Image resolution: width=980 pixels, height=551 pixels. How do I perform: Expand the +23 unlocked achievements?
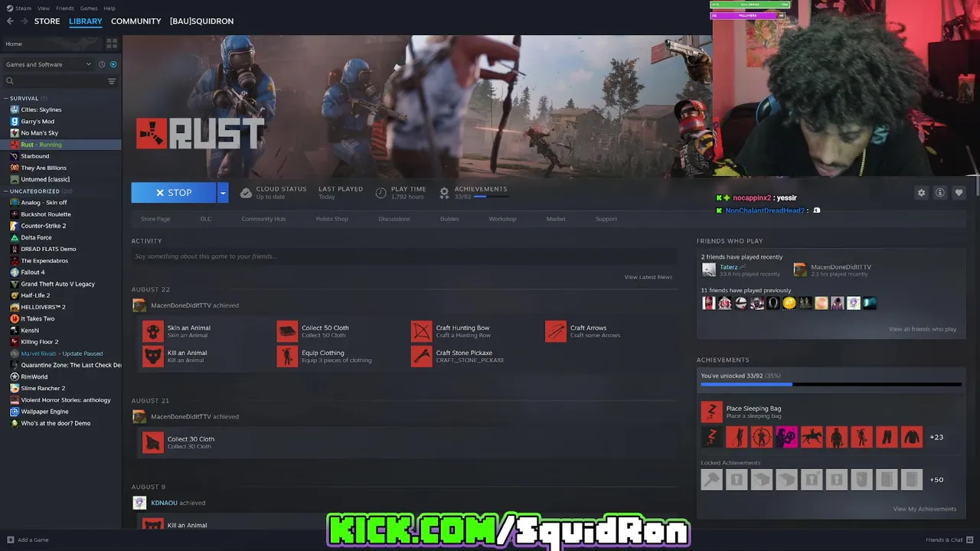click(x=936, y=437)
